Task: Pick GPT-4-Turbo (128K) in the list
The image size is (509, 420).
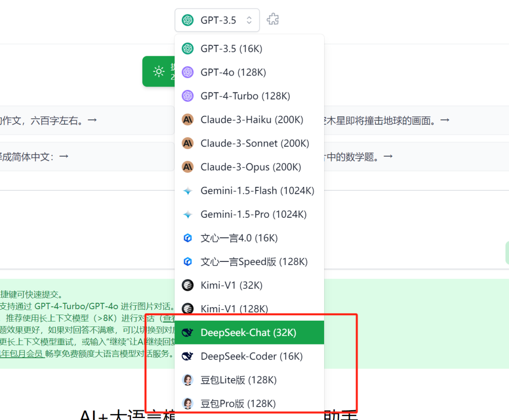Action: pos(250,96)
